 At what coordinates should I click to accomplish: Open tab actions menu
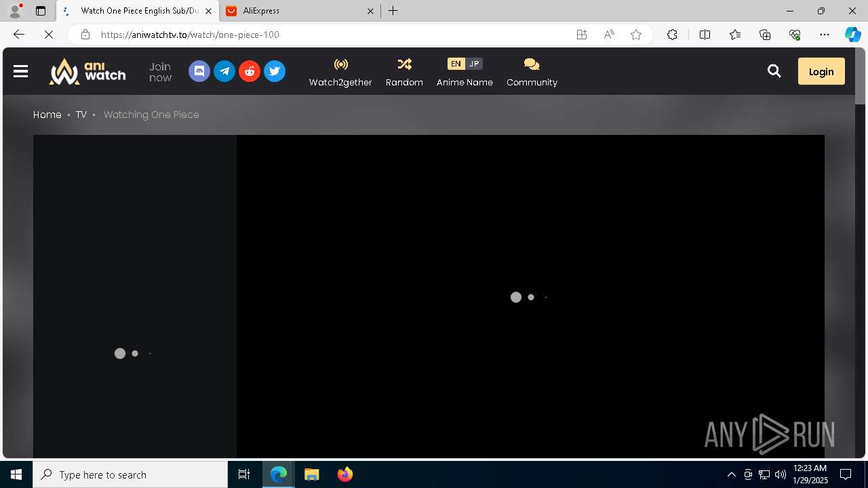(41, 11)
